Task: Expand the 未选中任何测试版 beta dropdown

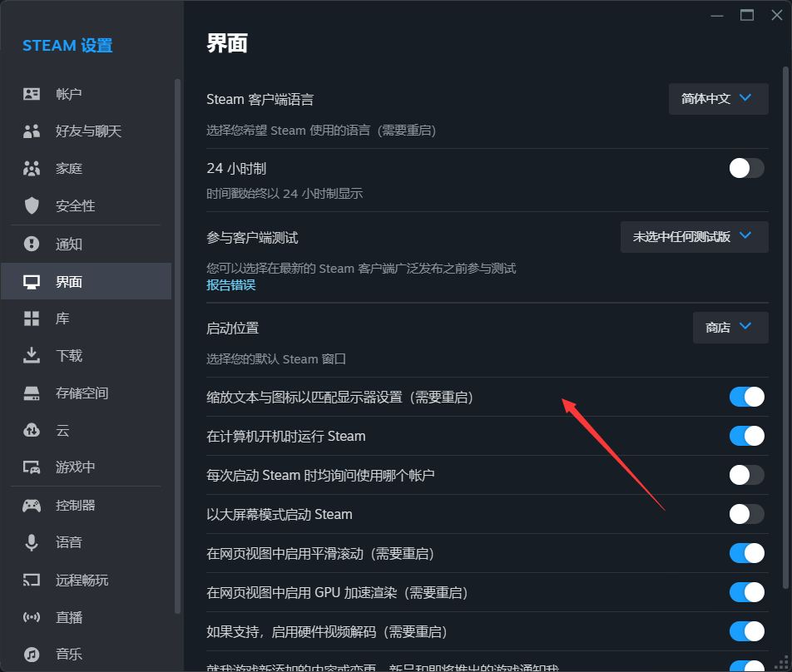Action: click(694, 237)
